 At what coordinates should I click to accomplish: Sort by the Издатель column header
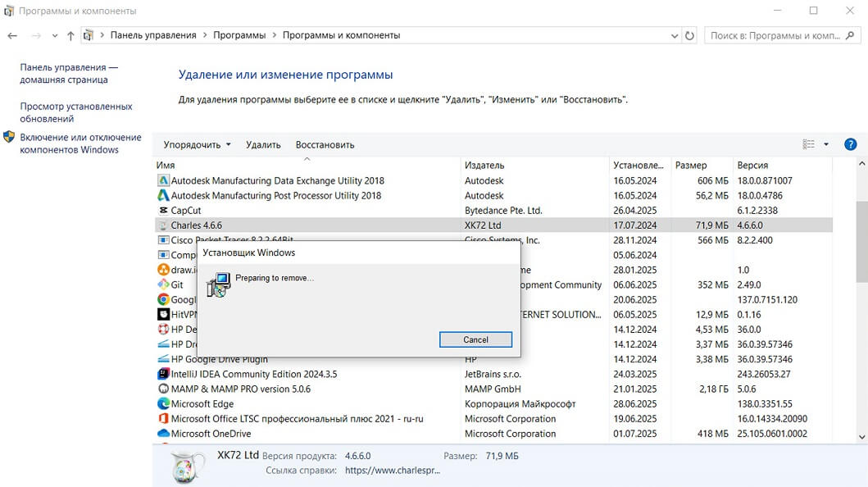click(x=534, y=165)
